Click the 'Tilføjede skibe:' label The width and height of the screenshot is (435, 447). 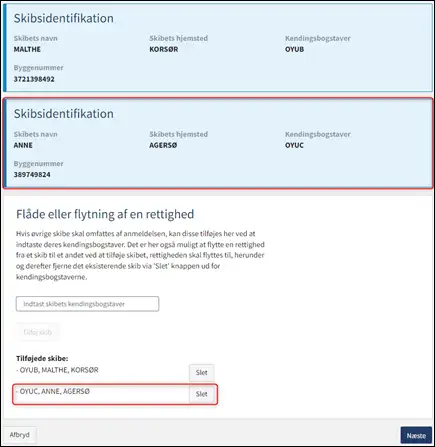(42, 359)
